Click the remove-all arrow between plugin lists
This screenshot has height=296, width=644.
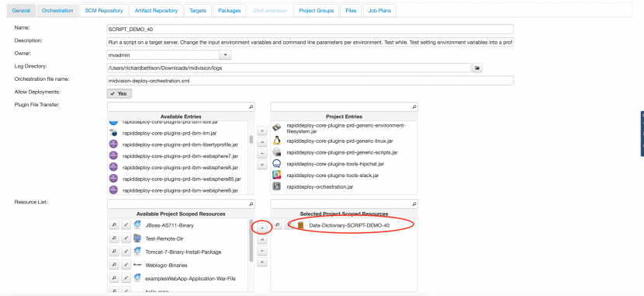261,165
